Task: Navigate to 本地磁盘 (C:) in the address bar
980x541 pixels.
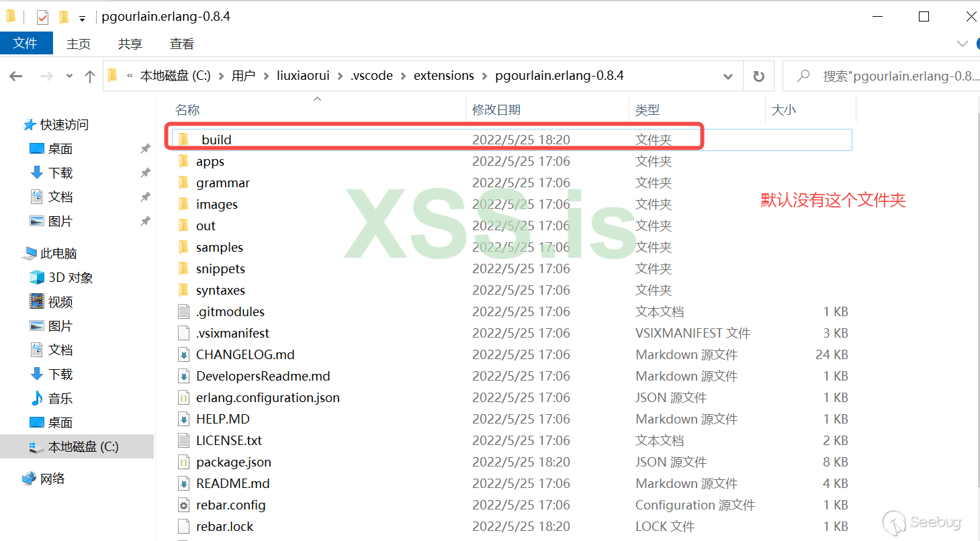Action: (175, 76)
